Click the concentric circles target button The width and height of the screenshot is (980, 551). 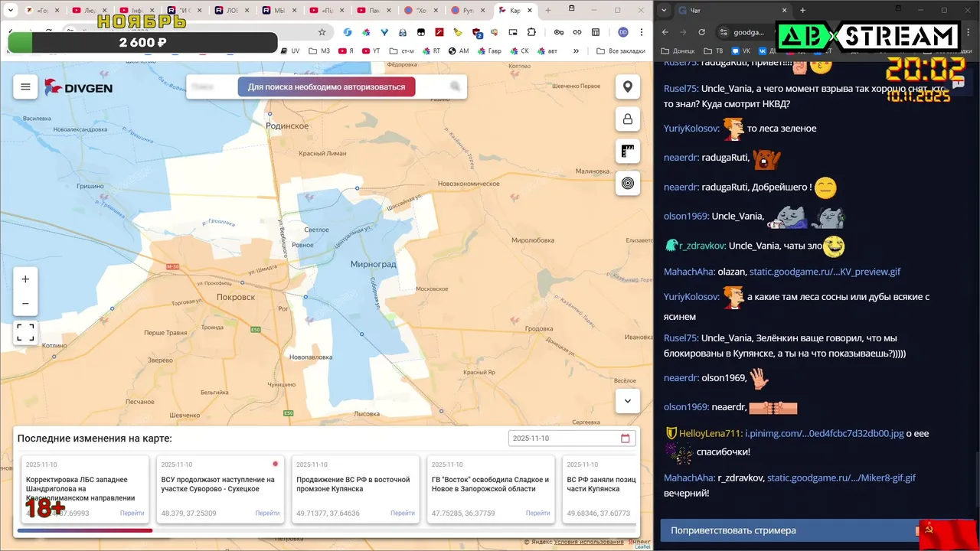pyautogui.click(x=628, y=184)
